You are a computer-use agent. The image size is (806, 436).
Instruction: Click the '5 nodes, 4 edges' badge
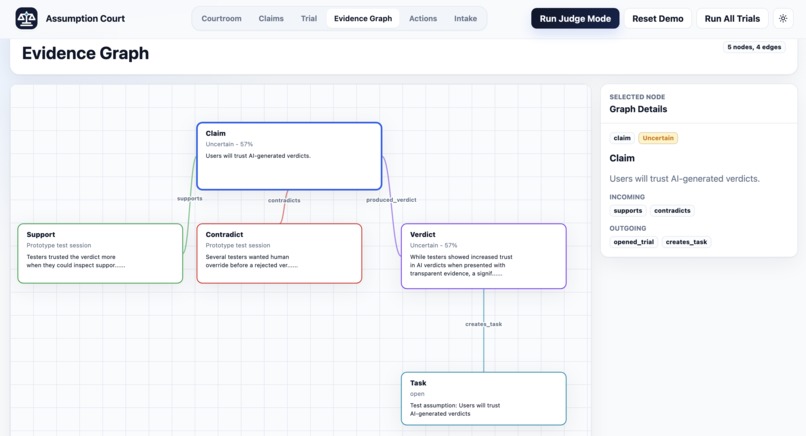[754, 47]
